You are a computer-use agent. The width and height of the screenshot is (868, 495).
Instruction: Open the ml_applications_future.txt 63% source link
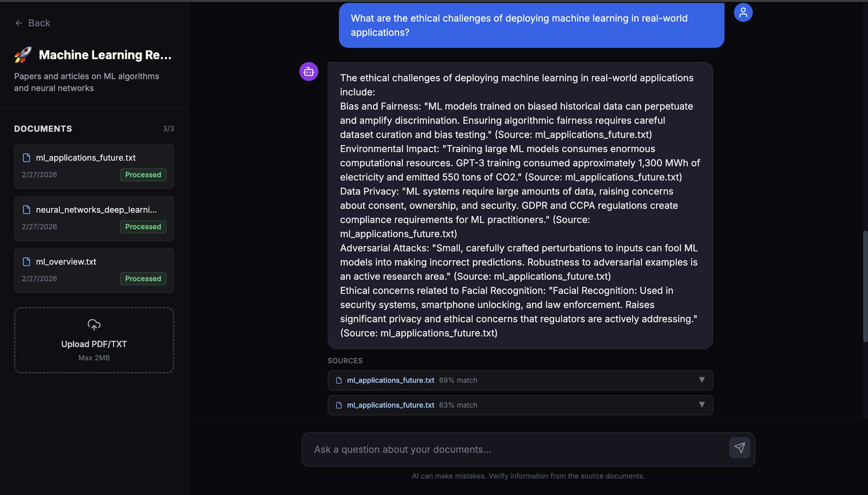pyautogui.click(x=390, y=405)
